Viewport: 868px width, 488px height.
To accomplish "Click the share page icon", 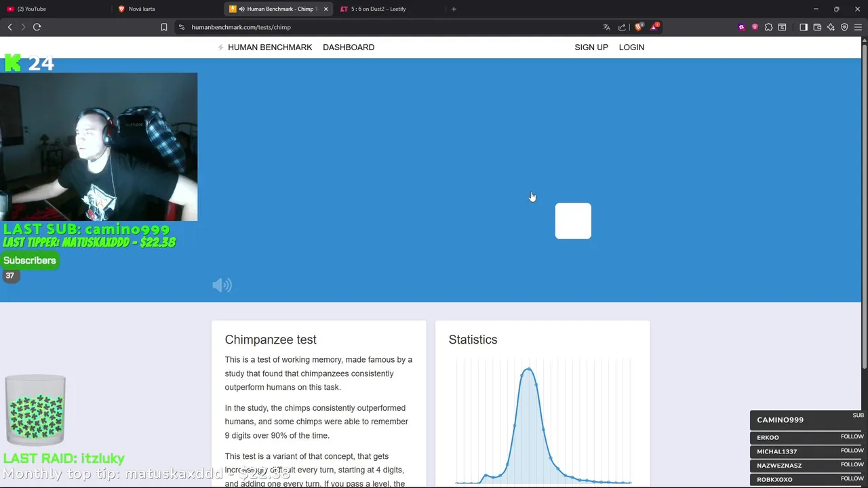I will click(x=622, y=27).
